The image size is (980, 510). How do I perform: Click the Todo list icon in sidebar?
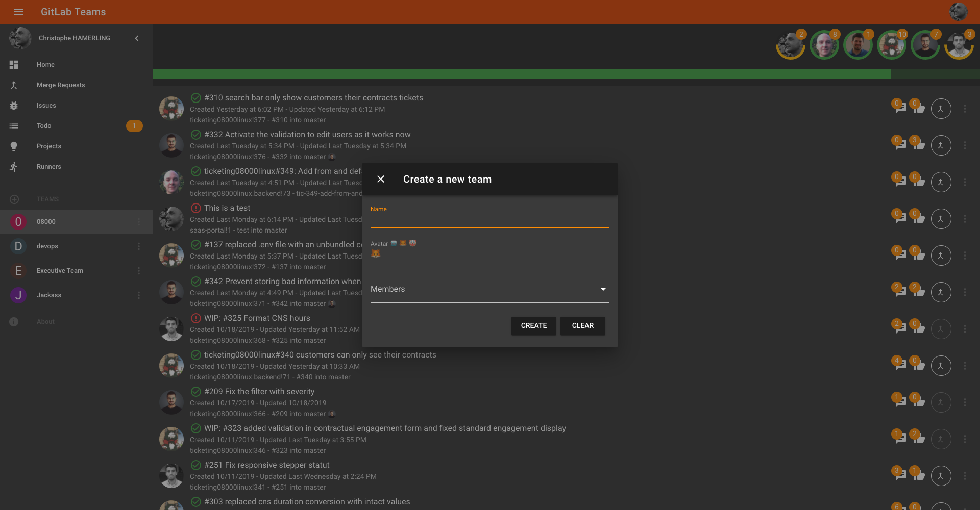[x=14, y=125]
